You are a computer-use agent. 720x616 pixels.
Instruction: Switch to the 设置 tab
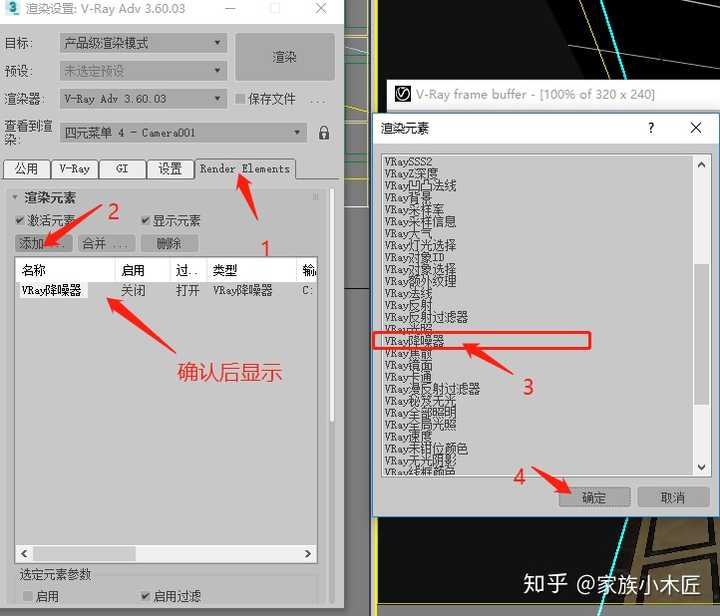170,169
